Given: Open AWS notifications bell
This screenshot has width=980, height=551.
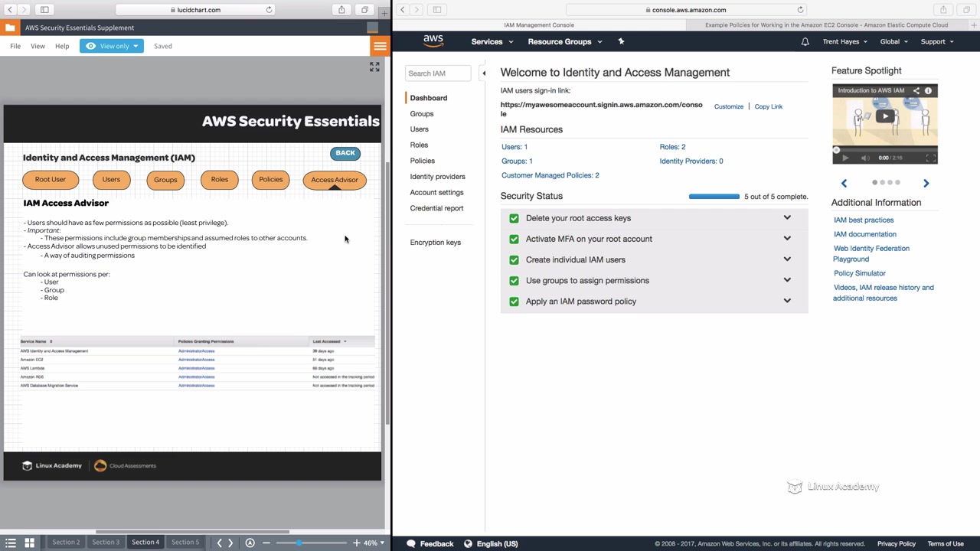Looking at the screenshot, I should pyautogui.click(x=805, y=41).
